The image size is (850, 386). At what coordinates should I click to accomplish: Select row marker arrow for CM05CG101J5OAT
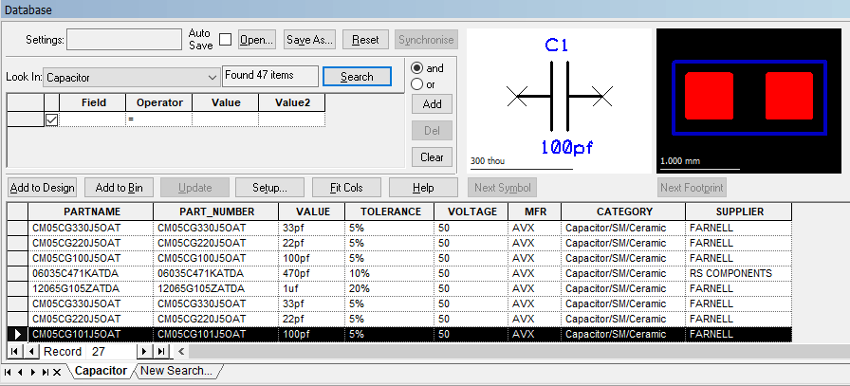[x=18, y=334]
